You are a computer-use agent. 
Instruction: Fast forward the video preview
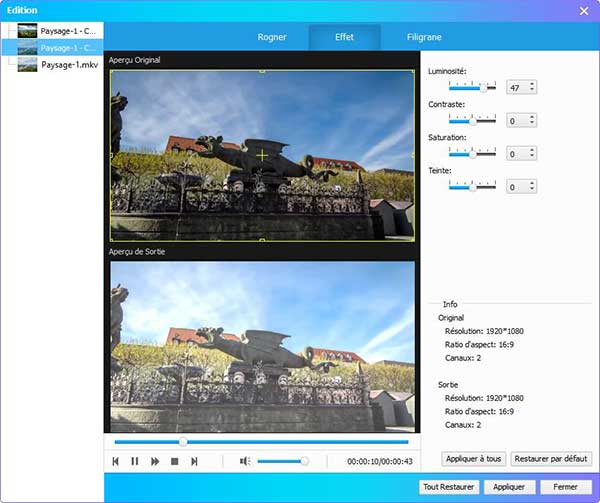pyautogui.click(x=155, y=461)
